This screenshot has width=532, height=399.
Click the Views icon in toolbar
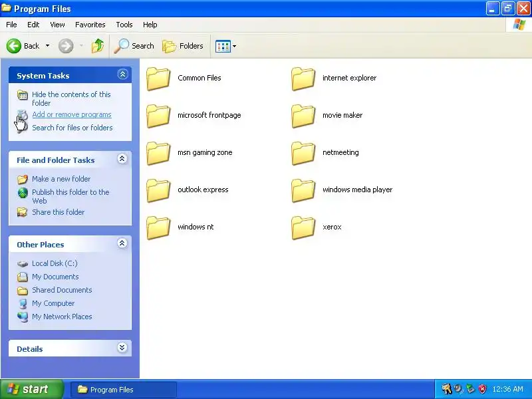[x=223, y=46]
